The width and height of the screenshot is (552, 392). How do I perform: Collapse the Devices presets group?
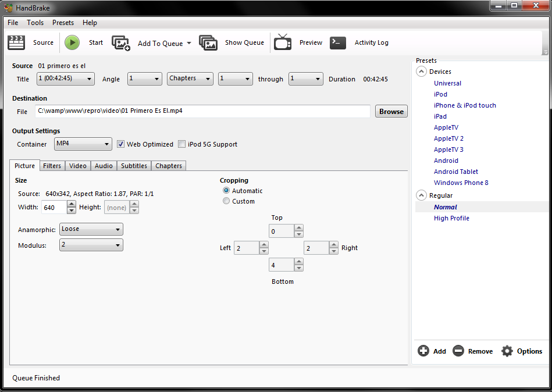pyautogui.click(x=421, y=72)
